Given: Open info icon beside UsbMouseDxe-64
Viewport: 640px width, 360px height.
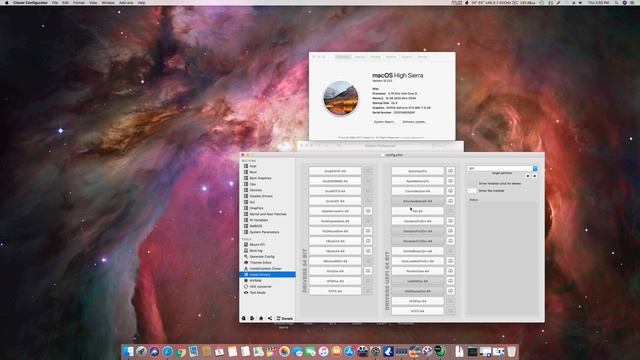Looking at the screenshot, I should pos(451,291).
